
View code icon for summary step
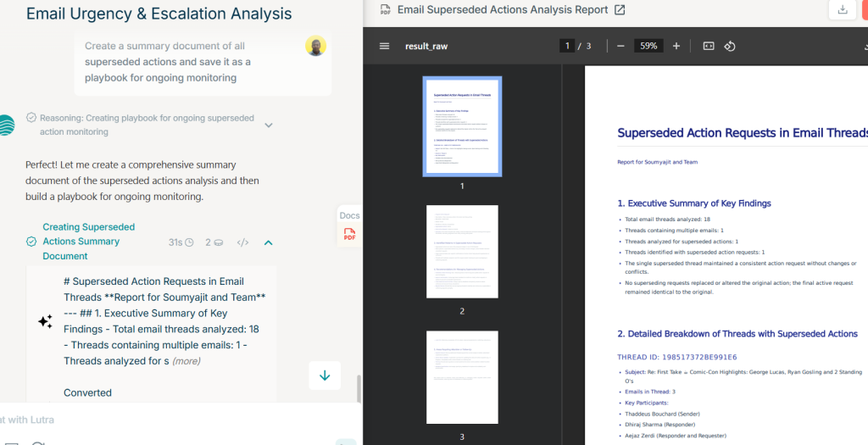(242, 242)
